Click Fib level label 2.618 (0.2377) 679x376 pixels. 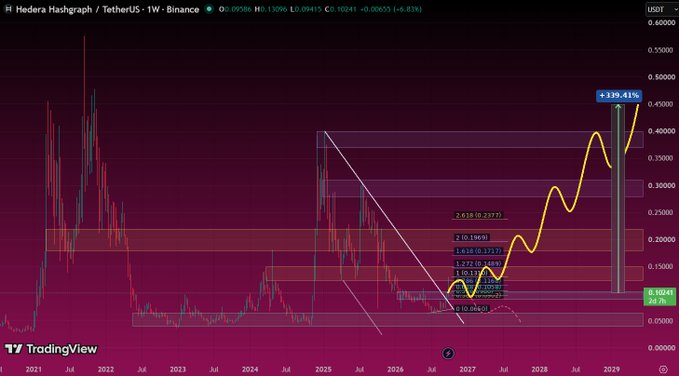pyautogui.click(x=479, y=215)
